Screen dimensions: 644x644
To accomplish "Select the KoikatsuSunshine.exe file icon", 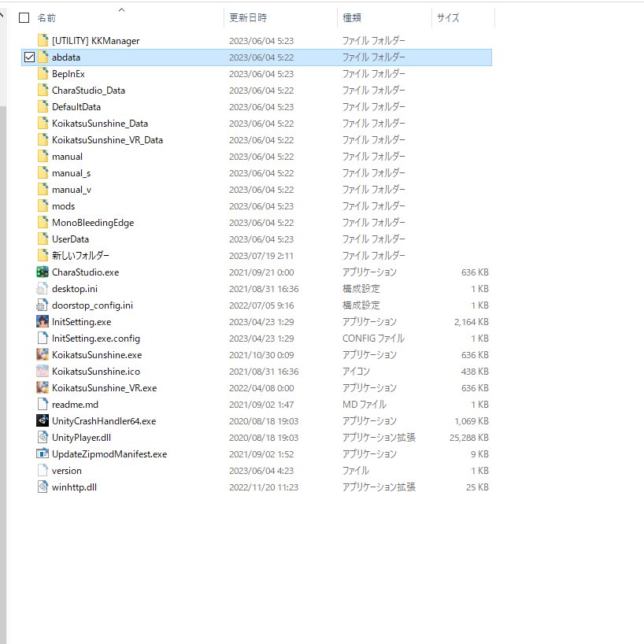I will tap(43, 355).
